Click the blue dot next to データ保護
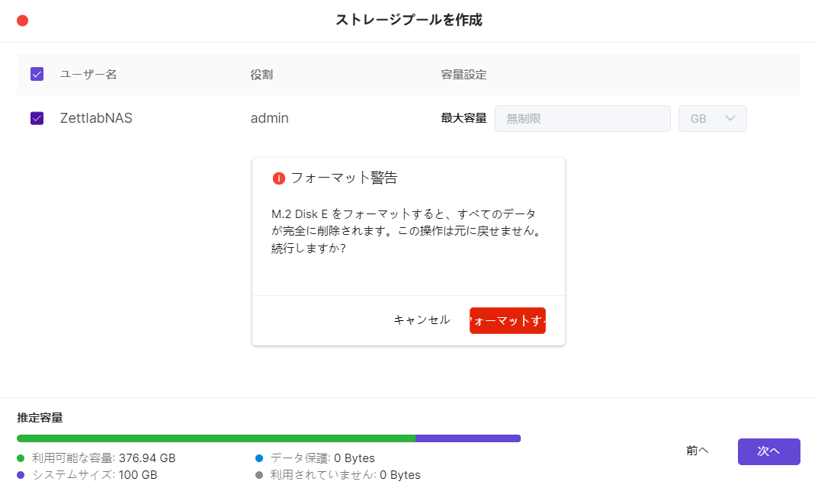Image resolution: width=818 pixels, height=504 pixels. [259, 458]
